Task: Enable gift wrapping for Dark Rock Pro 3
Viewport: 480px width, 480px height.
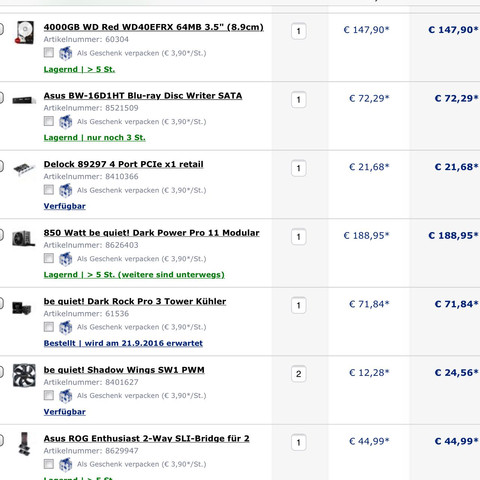Action: click(49, 327)
